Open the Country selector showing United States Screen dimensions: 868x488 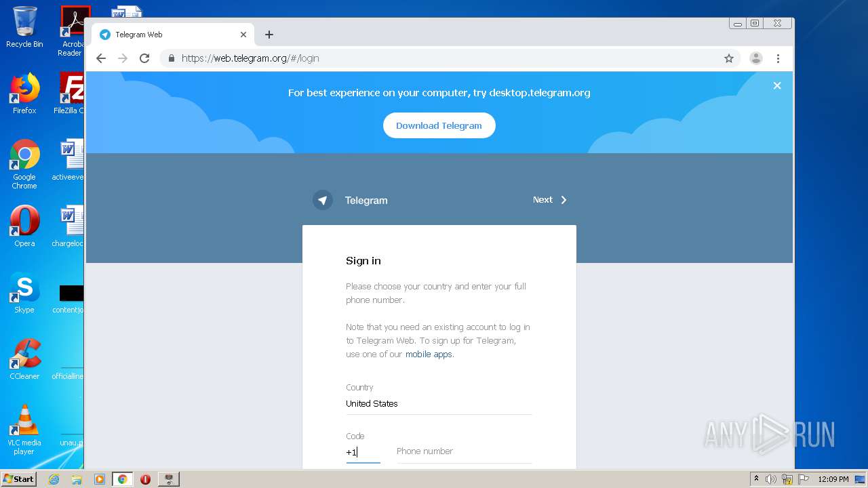(439, 403)
